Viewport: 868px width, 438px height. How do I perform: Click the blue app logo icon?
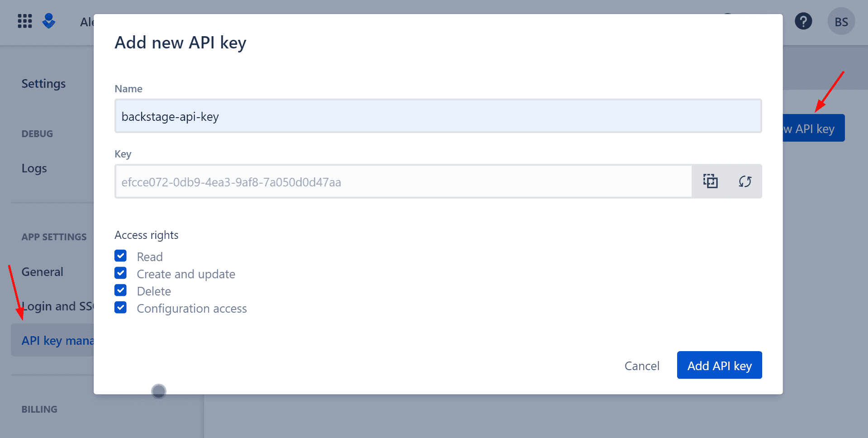[49, 21]
